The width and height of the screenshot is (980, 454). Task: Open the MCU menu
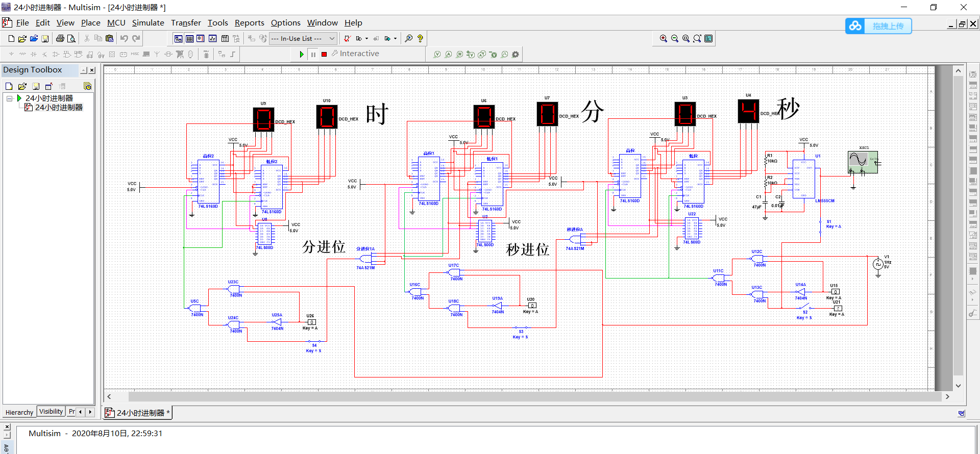click(x=116, y=23)
